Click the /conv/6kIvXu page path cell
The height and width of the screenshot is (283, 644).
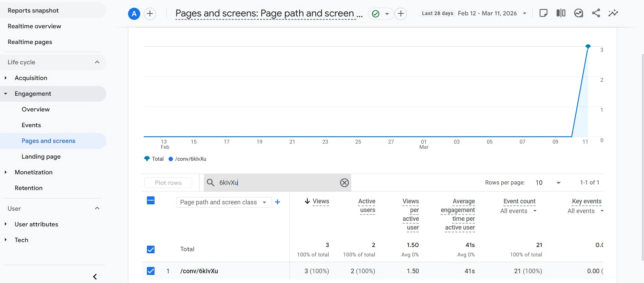coord(199,271)
